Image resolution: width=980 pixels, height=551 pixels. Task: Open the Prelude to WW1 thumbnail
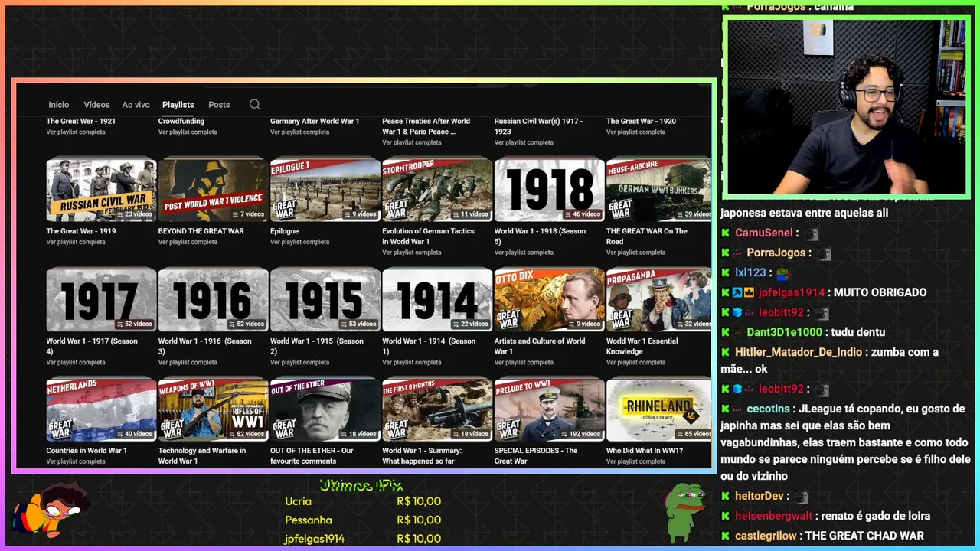point(549,409)
